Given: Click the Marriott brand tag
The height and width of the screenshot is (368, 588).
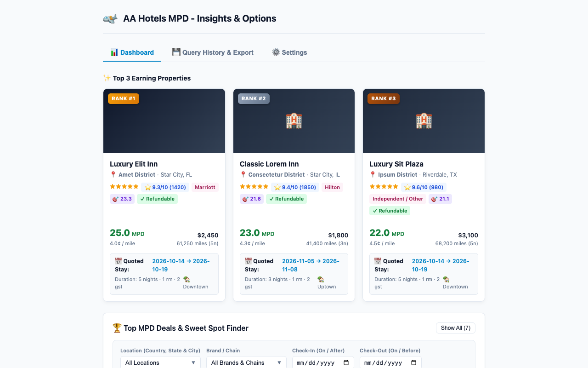Looking at the screenshot, I should (205, 187).
